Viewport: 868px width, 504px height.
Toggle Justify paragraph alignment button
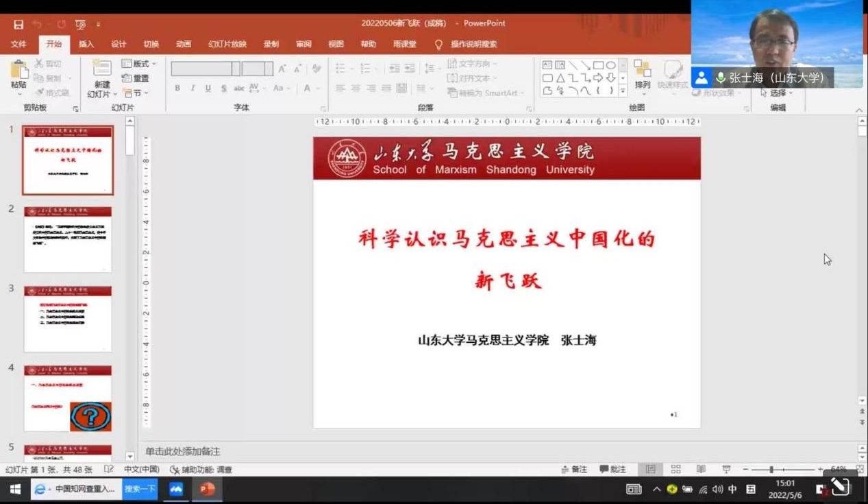[x=386, y=88]
